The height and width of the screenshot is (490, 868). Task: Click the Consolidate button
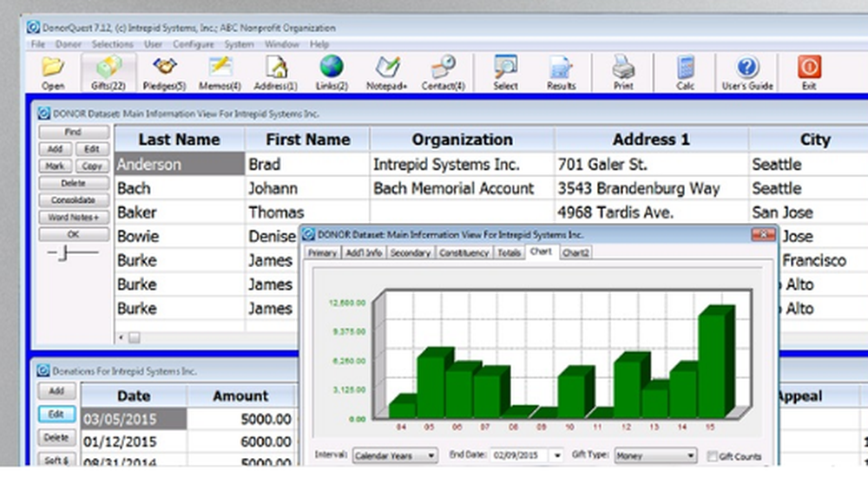(x=73, y=200)
